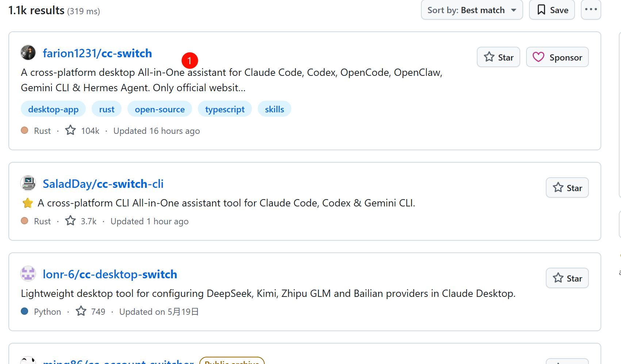Viewport: 621px width, 364px height.
Task: Click the SaladDay avatar image
Action: tap(28, 183)
